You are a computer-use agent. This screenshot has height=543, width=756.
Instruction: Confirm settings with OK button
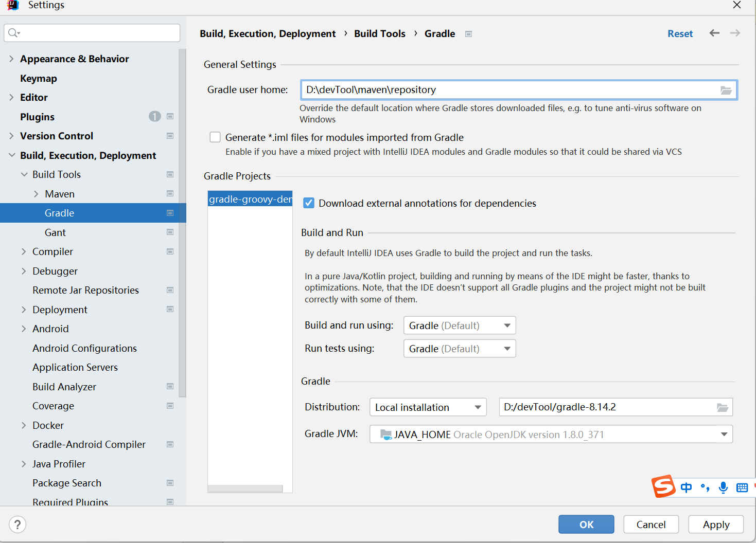(x=586, y=524)
